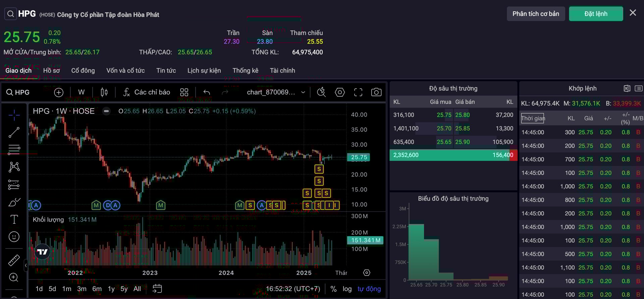Image resolution: width=644 pixels, height=299 pixels.
Task: Open go-to-date calendar icon
Action: (x=157, y=289)
